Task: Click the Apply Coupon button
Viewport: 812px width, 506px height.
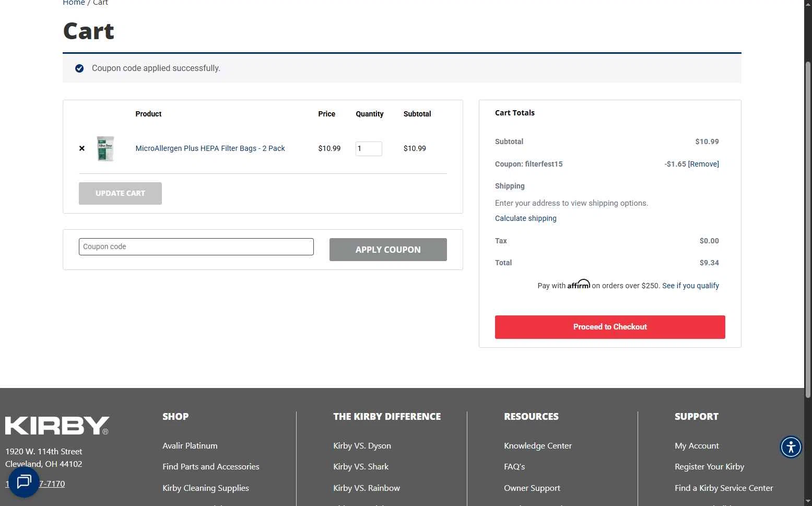Action: (388, 250)
